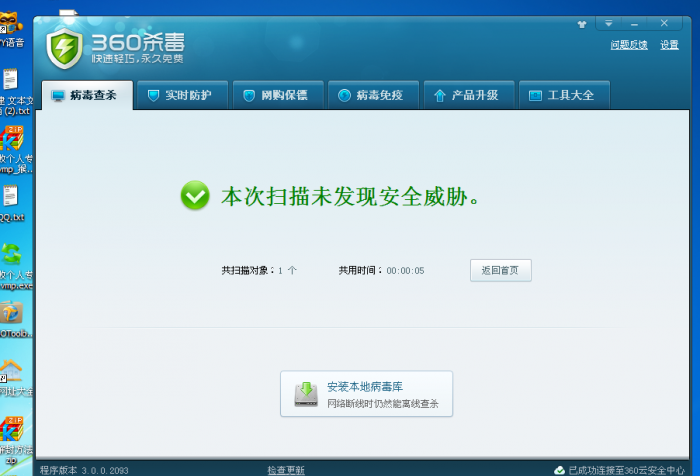The image size is (700, 476).
Task: Select the QQ.txt desktop file
Action: click(12, 204)
